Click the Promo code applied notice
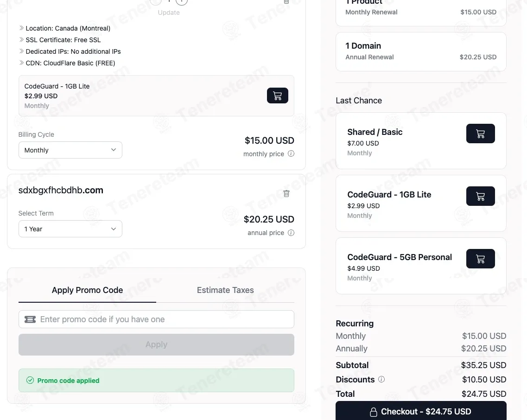 (156, 380)
